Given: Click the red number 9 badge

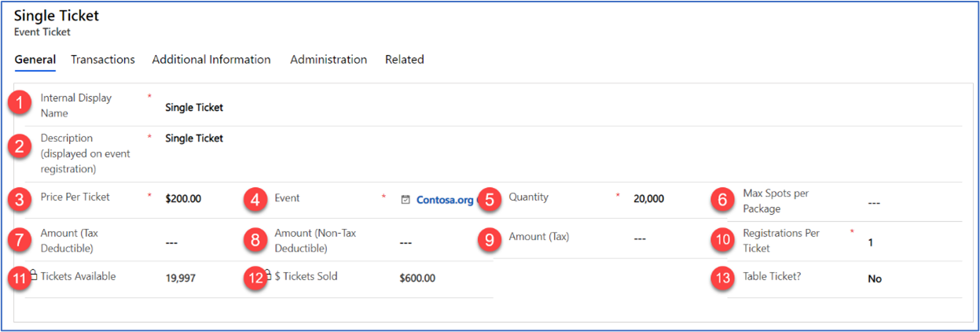Looking at the screenshot, I should [489, 239].
